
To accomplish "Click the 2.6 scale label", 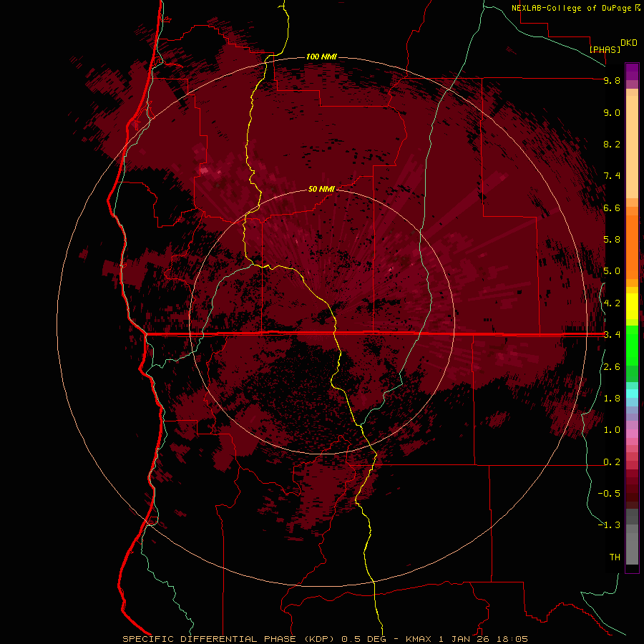I will (612, 367).
